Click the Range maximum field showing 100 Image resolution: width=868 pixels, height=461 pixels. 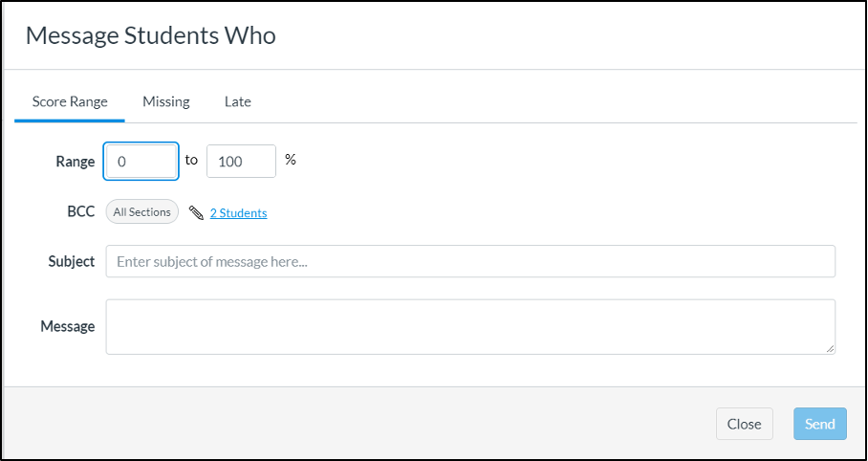(x=241, y=162)
